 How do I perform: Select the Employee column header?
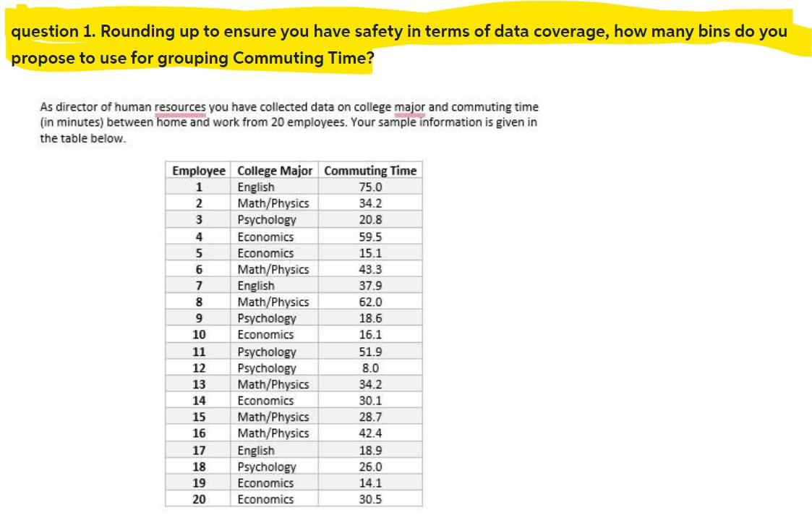198,171
